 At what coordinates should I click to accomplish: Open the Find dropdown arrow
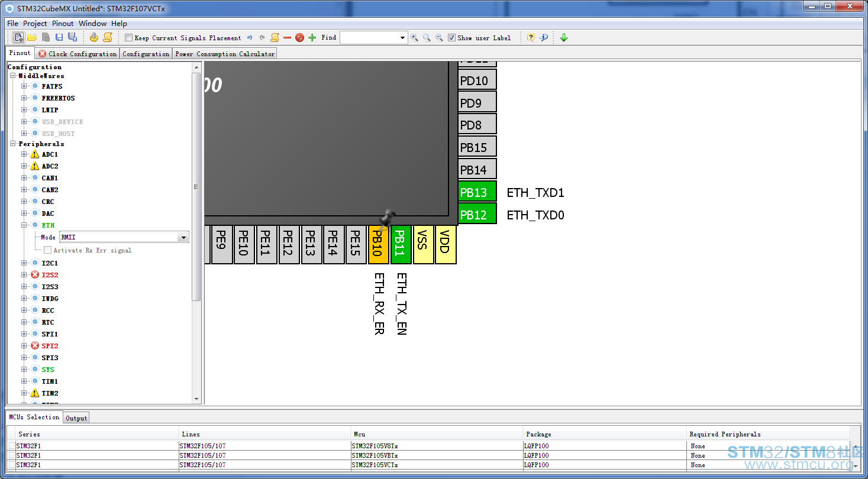click(x=402, y=38)
